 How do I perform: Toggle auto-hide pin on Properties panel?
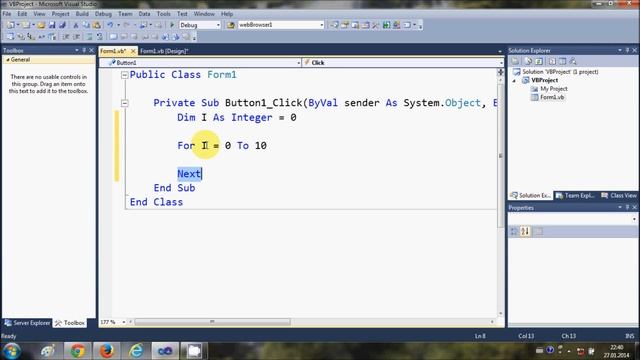[x=627, y=207]
